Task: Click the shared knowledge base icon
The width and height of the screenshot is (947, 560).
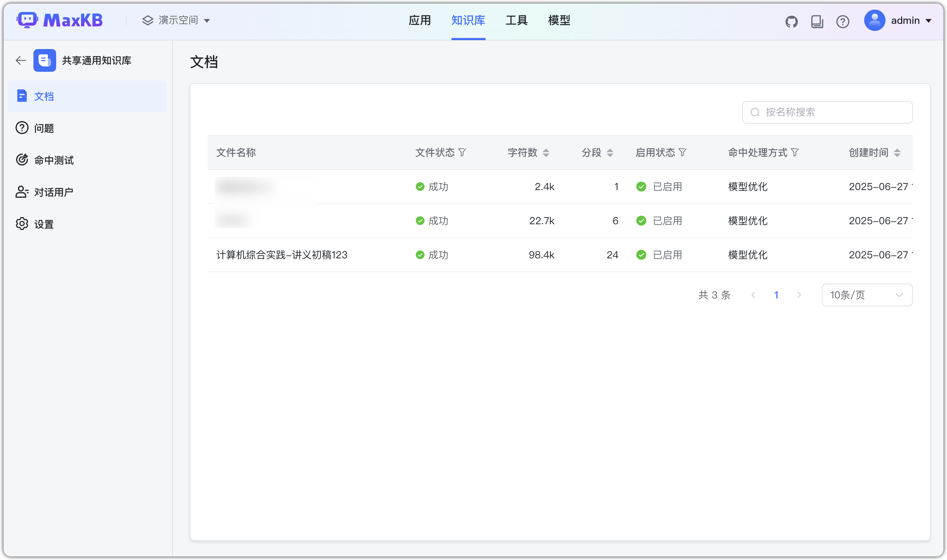Action: (x=44, y=60)
